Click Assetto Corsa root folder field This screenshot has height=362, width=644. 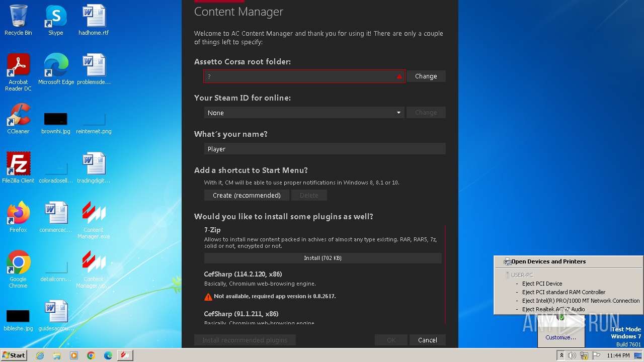[x=304, y=76]
